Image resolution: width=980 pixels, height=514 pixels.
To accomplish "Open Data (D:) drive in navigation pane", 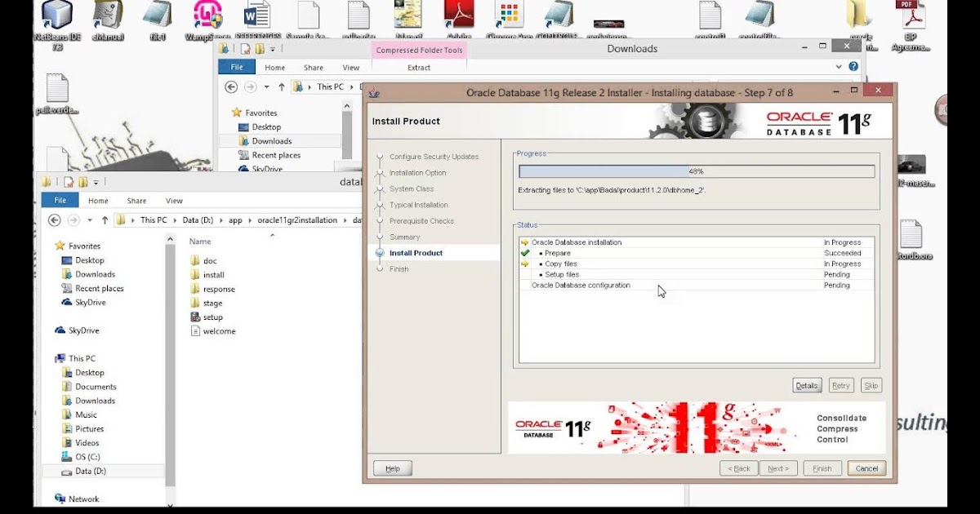I will point(90,471).
